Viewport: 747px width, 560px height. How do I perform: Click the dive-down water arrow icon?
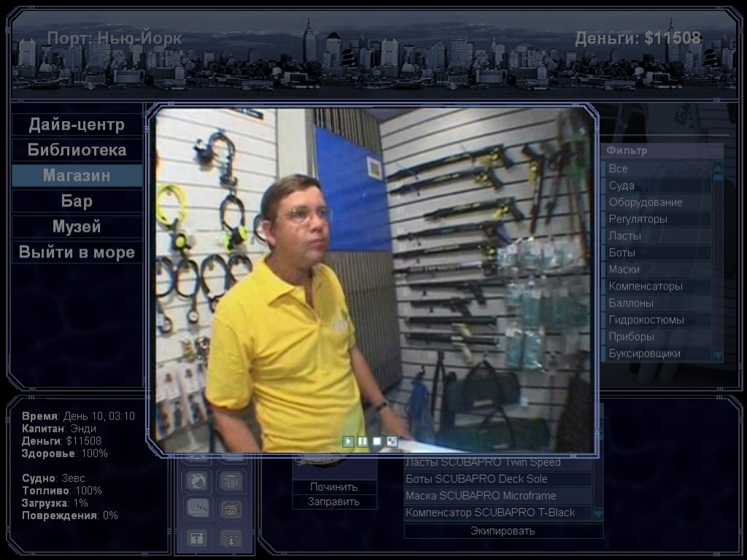(x=231, y=538)
